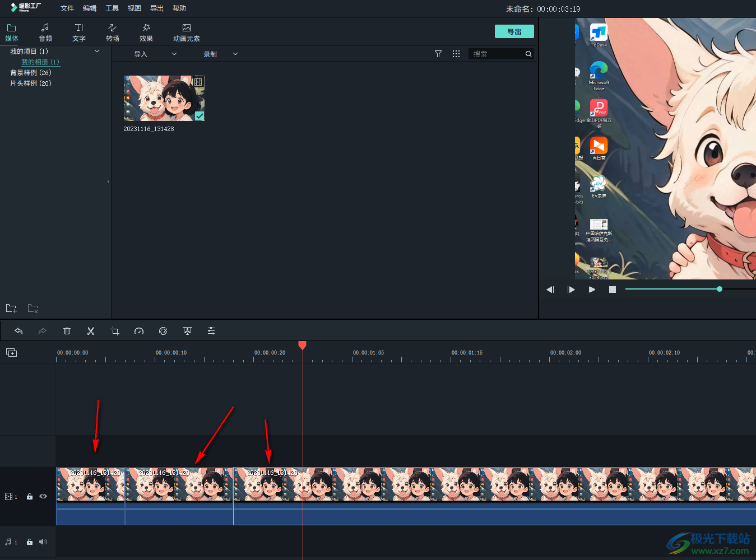Toggle the grid view icon
Image resolution: width=756 pixels, height=560 pixels.
[456, 54]
